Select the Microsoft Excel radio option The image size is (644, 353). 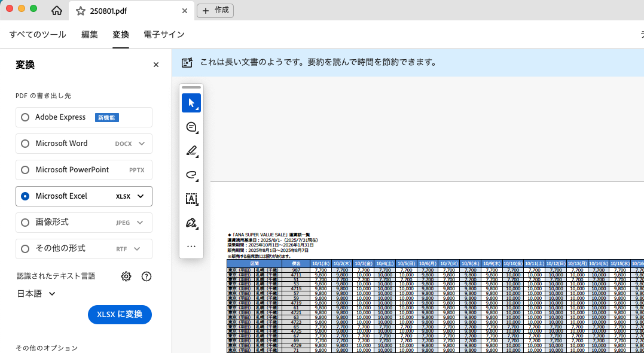(25, 196)
